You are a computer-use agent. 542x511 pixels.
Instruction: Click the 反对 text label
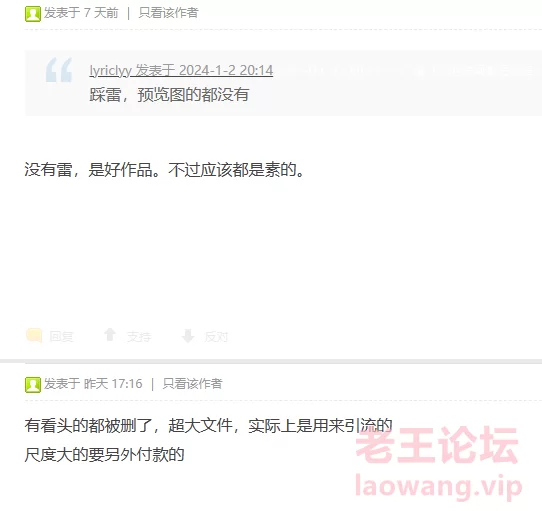click(216, 336)
